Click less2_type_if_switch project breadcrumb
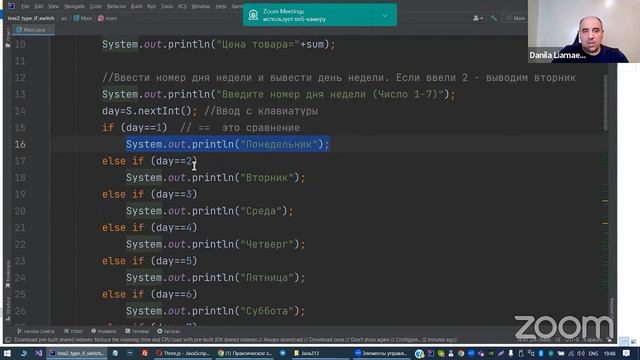This screenshot has height=360, width=640. click(x=31, y=18)
